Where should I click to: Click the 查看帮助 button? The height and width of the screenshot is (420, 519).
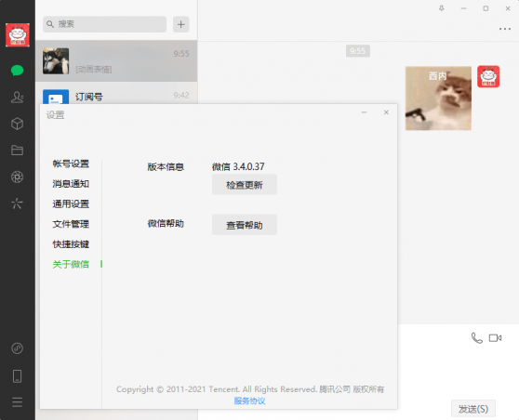[x=245, y=225]
